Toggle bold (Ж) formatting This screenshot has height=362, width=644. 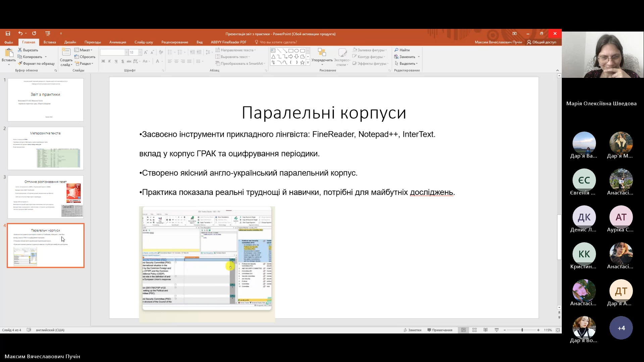tap(103, 61)
